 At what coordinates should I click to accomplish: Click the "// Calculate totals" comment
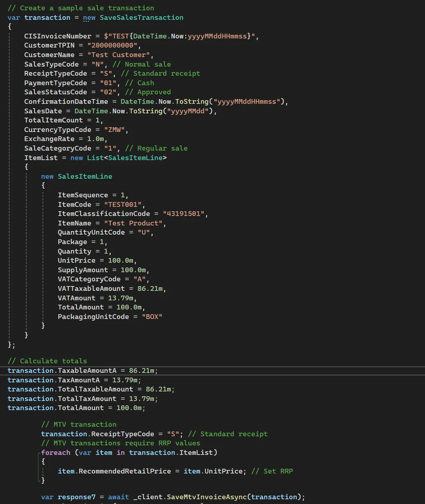(47, 361)
